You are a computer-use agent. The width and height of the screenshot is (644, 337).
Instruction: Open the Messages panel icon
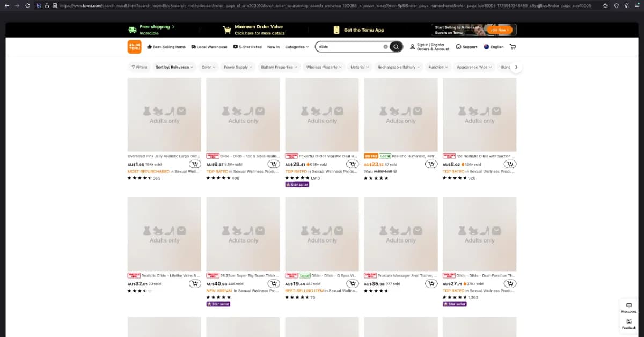click(x=628, y=307)
